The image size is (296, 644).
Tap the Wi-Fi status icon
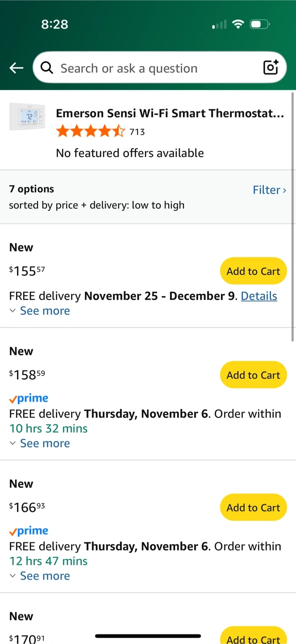pyautogui.click(x=238, y=25)
